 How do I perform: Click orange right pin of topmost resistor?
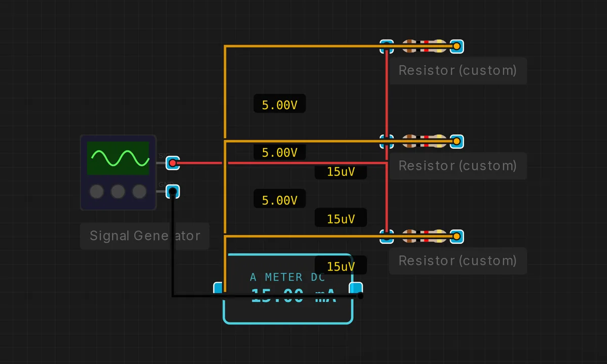click(457, 47)
